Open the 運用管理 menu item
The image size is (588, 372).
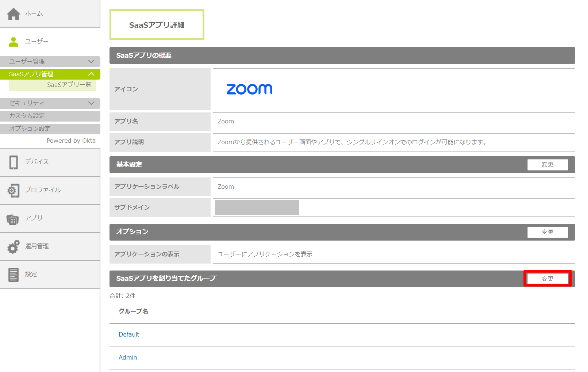[50, 246]
